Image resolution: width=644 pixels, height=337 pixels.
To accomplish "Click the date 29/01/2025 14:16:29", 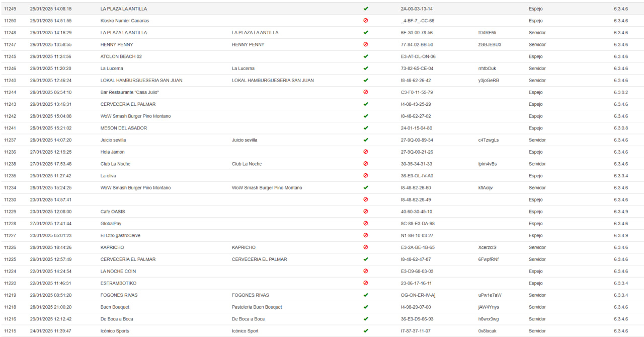I will pyautogui.click(x=51, y=32).
